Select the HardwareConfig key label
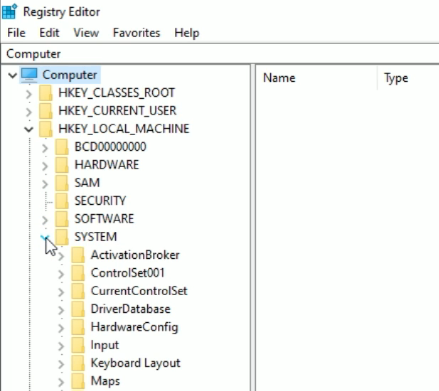Viewport: 439px width, 391px height. click(134, 327)
